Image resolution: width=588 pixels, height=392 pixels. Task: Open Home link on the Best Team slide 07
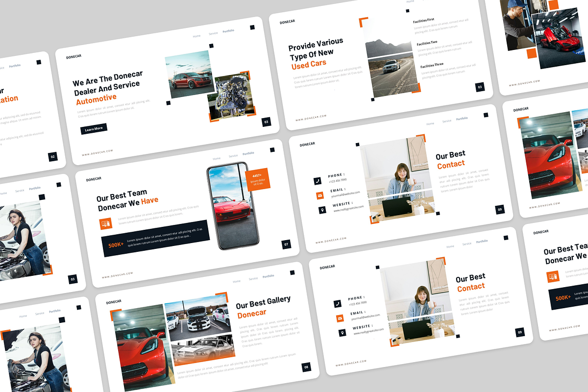216,158
